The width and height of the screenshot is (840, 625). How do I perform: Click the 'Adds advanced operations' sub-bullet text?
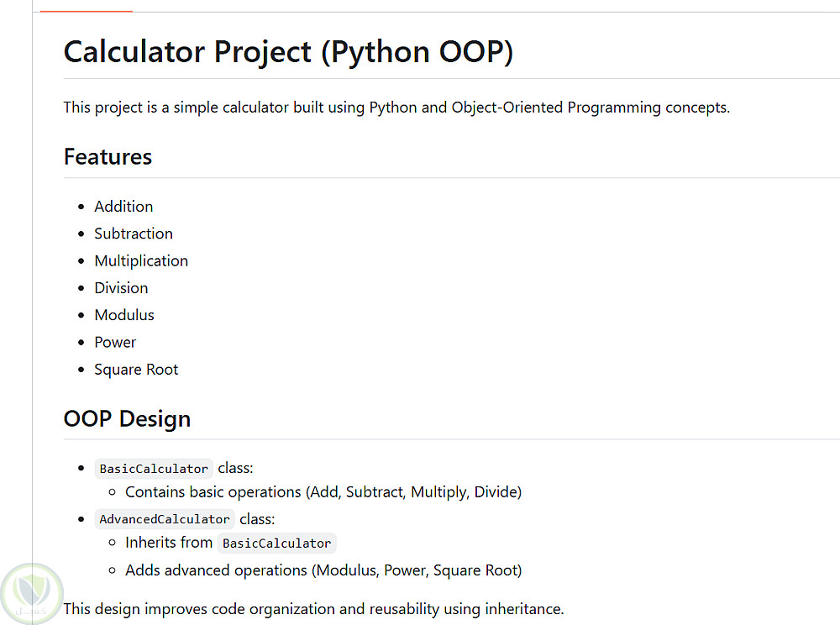pos(323,570)
